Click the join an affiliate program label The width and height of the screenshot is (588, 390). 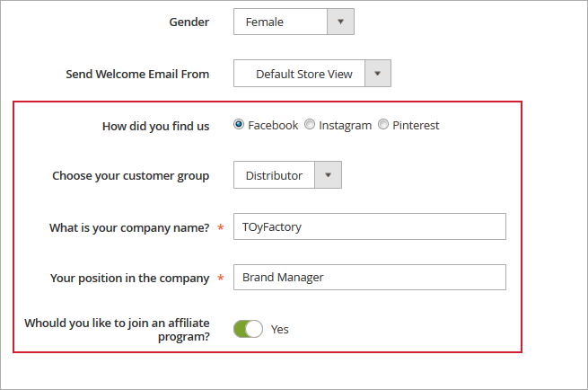[x=117, y=330]
